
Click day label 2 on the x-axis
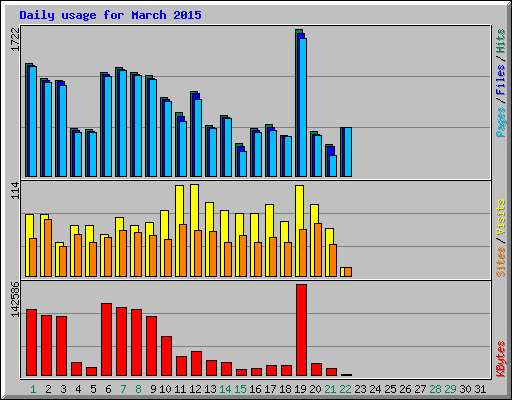coord(48,389)
